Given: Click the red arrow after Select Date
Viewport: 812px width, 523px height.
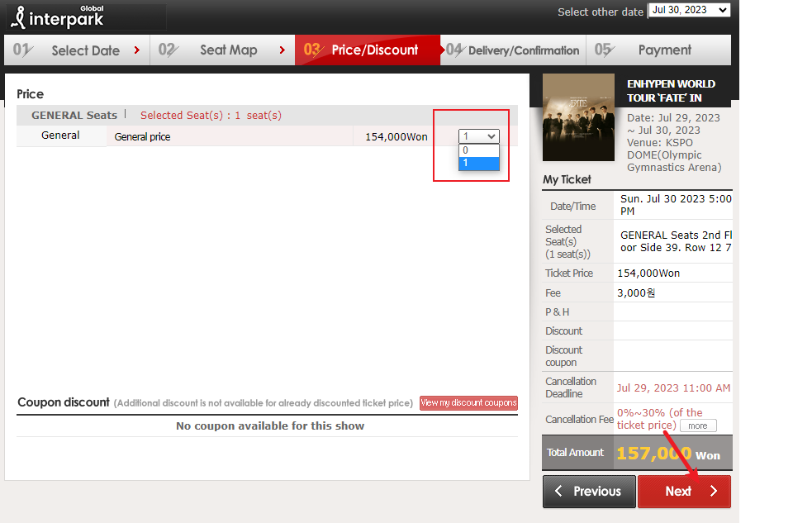Looking at the screenshot, I should [137, 50].
